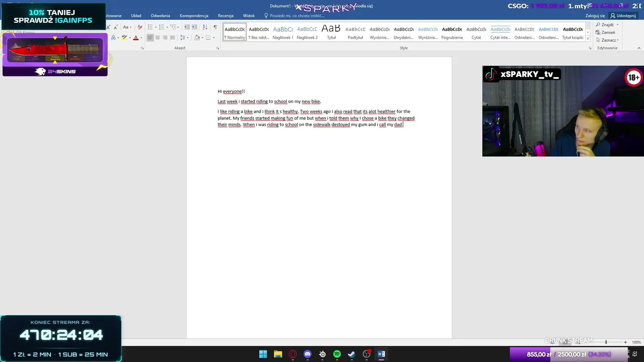Open the bullet library dropdown arrow

tap(155, 27)
